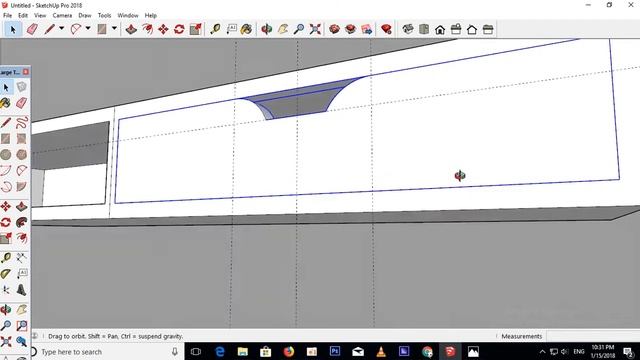This screenshot has height=360, width=640.
Task: Select the Rotated Rectangle in the Large Tool Set
Action: click(22, 139)
